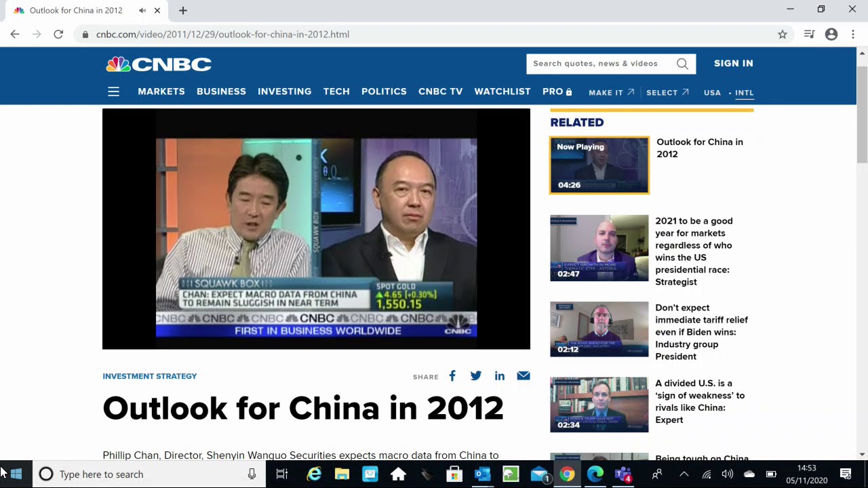The height and width of the screenshot is (488, 868).
Task: Select the 02:34 video thumbnail
Action: tap(599, 405)
